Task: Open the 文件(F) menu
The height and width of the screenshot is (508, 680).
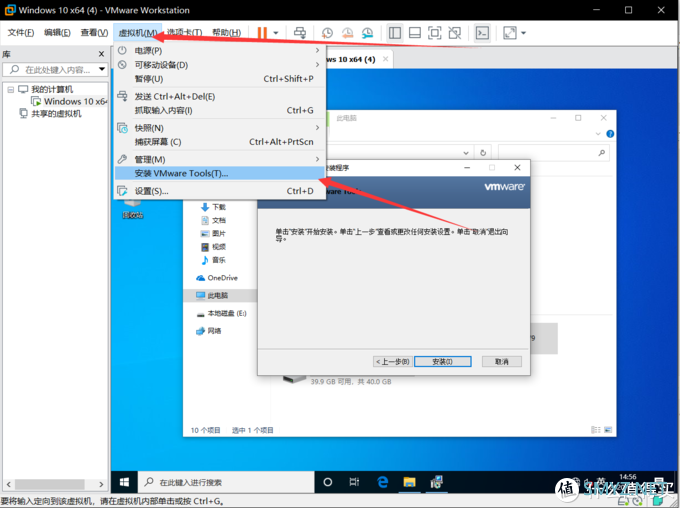Action: (21, 33)
